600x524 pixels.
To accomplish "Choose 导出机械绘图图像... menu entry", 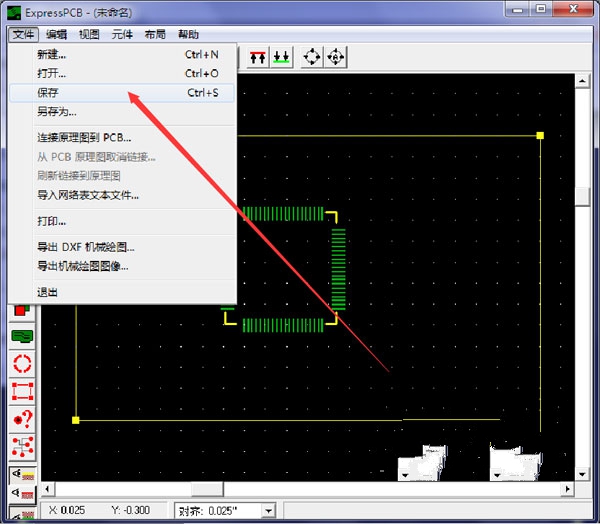I will [x=122, y=266].
